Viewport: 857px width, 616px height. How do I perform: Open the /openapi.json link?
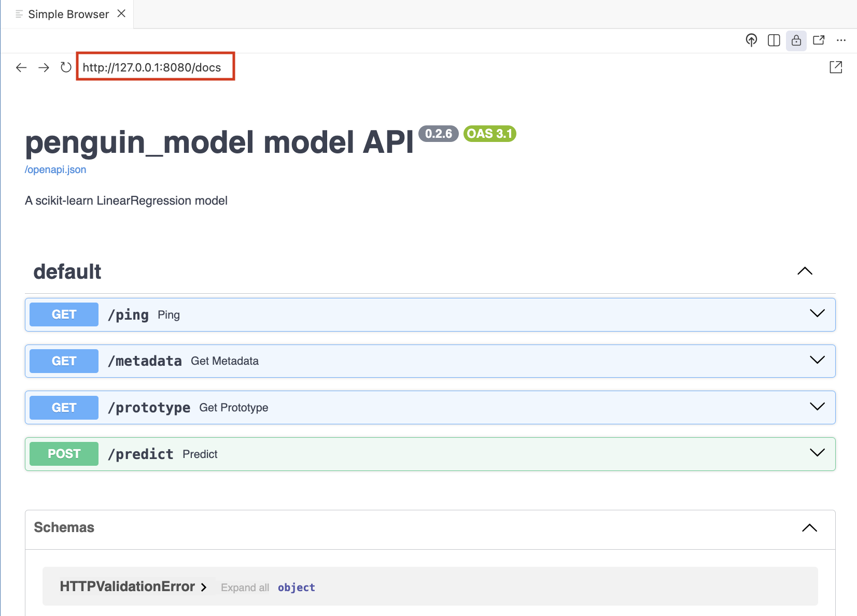coord(55,170)
